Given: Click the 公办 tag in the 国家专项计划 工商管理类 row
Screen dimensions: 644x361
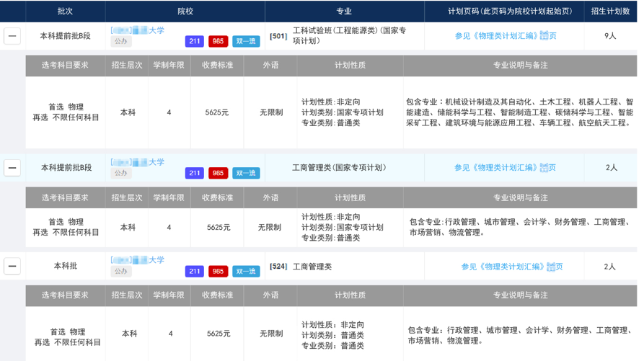Looking at the screenshot, I should click(x=120, y=173).
